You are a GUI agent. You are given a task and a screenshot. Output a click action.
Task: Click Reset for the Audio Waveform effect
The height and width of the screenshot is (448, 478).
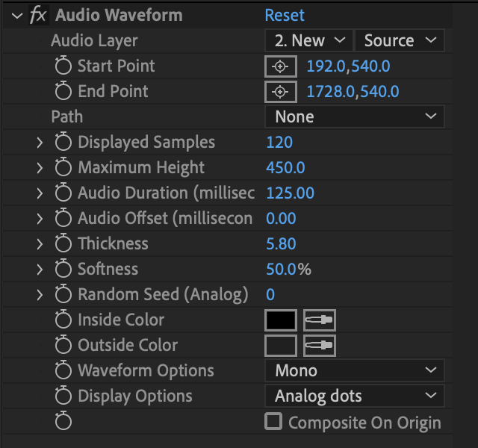coord(285,16)
